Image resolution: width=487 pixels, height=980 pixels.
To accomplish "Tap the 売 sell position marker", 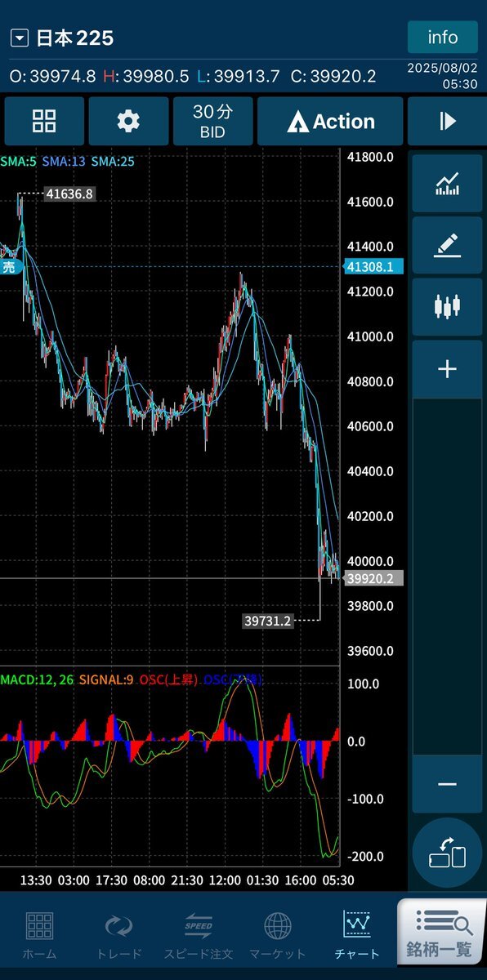I will tap(10, 266).
